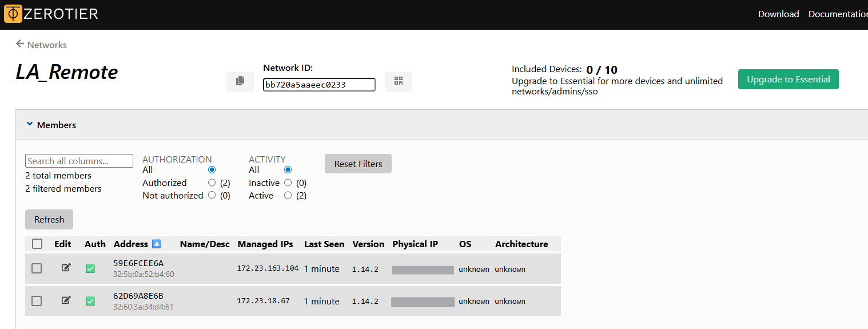This screenshot has width=868, height=329.
Task: Focus the Search all columns field
Action: [79, 161]
